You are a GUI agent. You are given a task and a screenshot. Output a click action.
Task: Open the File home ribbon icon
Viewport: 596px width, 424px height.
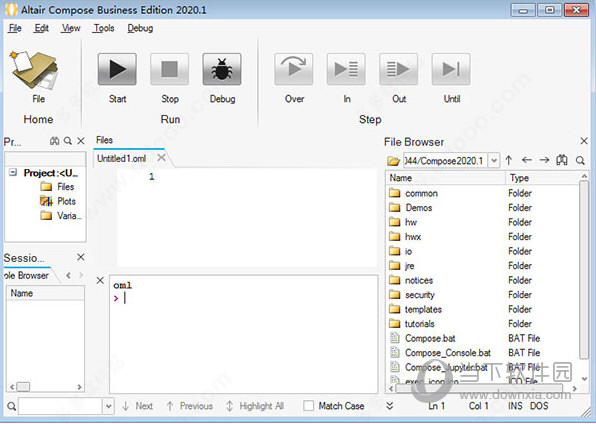coord(35,71)
